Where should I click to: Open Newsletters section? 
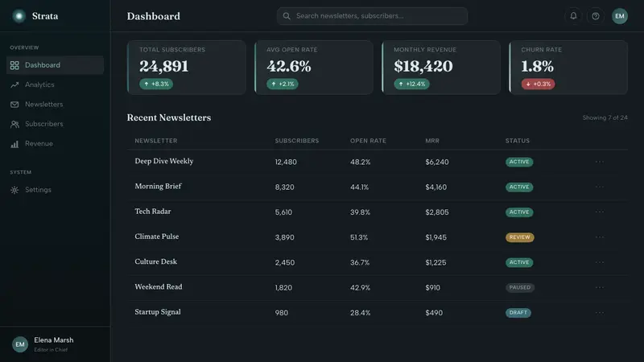pyautogui.click(x=55, y=105)
